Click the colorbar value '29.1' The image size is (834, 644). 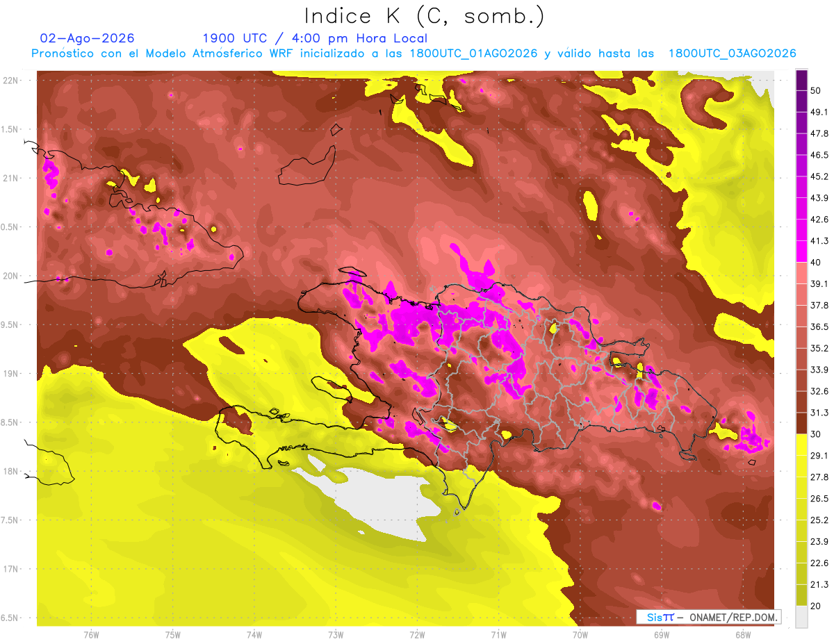point(819,456)
